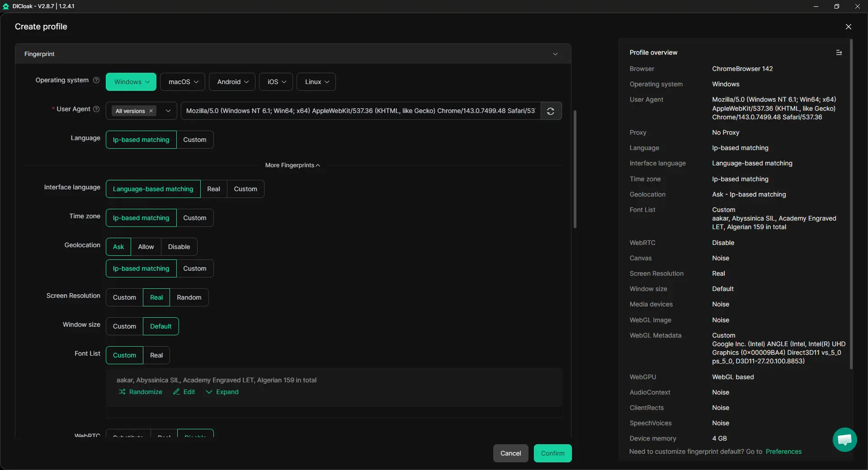Set Geolocation to Allow

tap(146, 247)
